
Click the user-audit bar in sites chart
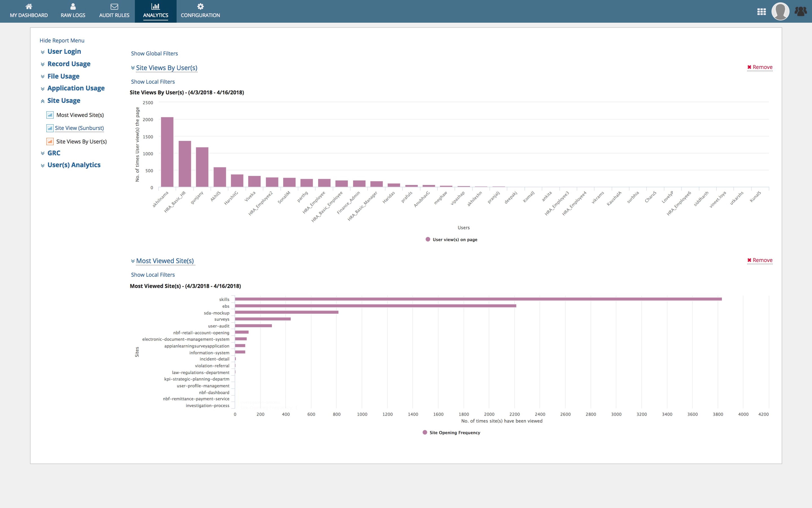pos(253,326)
